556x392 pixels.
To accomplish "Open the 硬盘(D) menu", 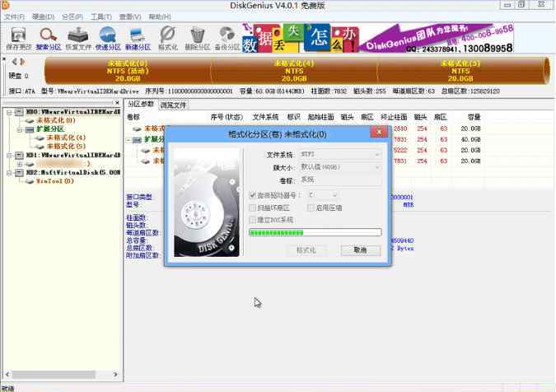I will (x=44, y=16).
